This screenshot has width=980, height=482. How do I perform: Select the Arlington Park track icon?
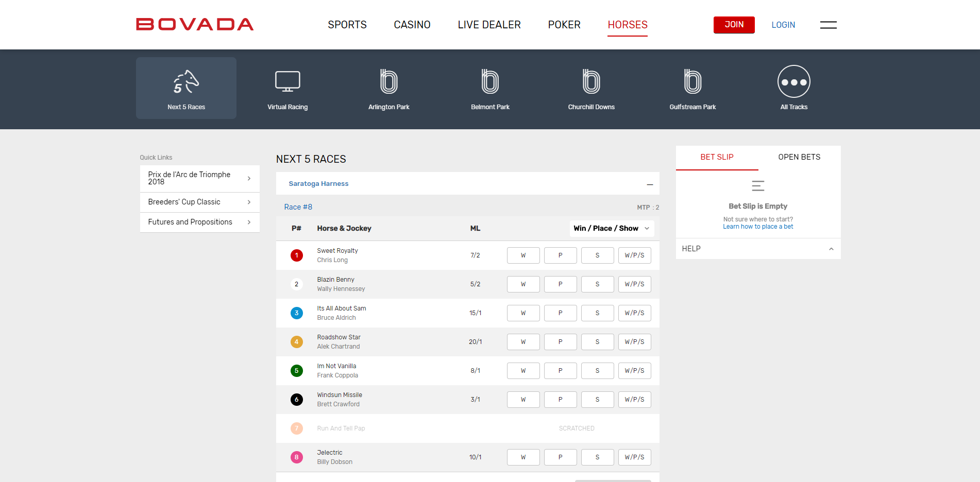[x=388, y=88]
